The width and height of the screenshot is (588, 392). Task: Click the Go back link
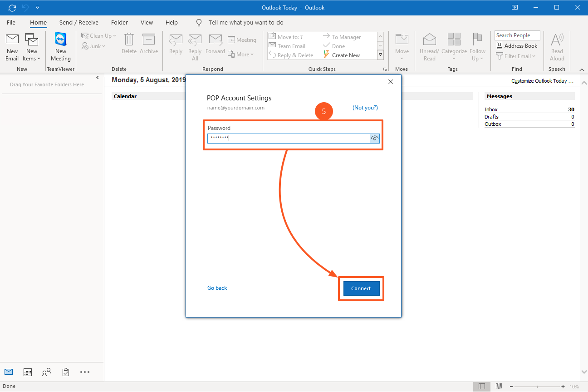[x=217, y=288]
